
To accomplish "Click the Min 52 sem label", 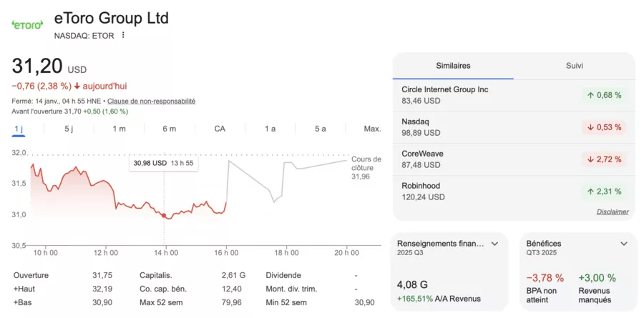I will pos(286,302).
